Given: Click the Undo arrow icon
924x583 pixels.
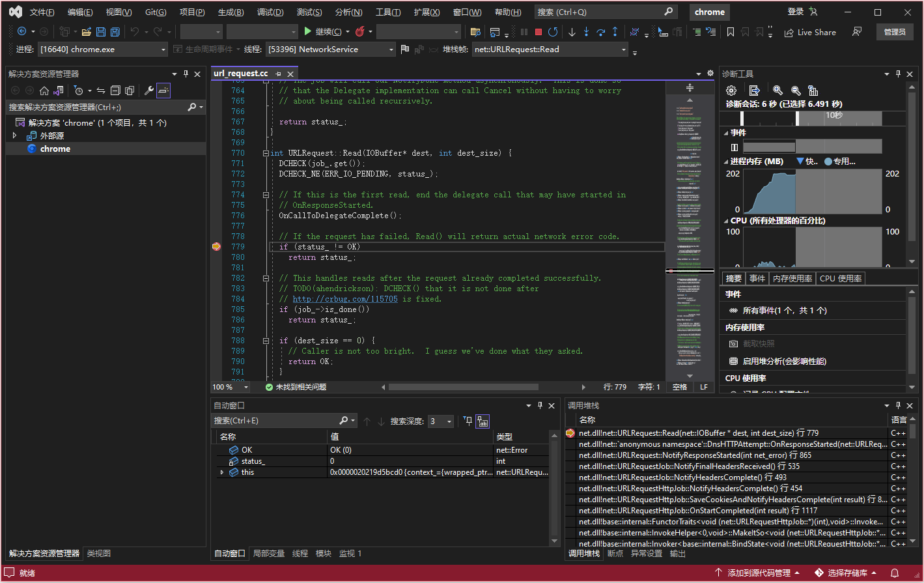Looking at the screenshot, I should 135,31.
